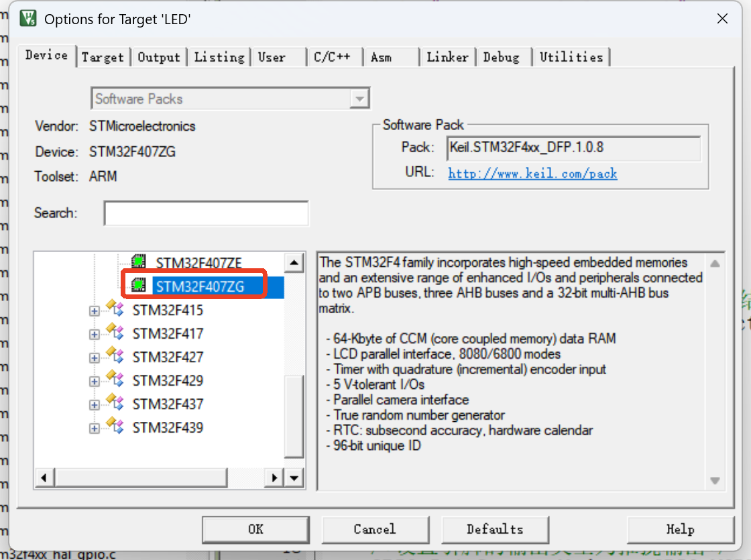Expand the STM32F417 device group

94,333
